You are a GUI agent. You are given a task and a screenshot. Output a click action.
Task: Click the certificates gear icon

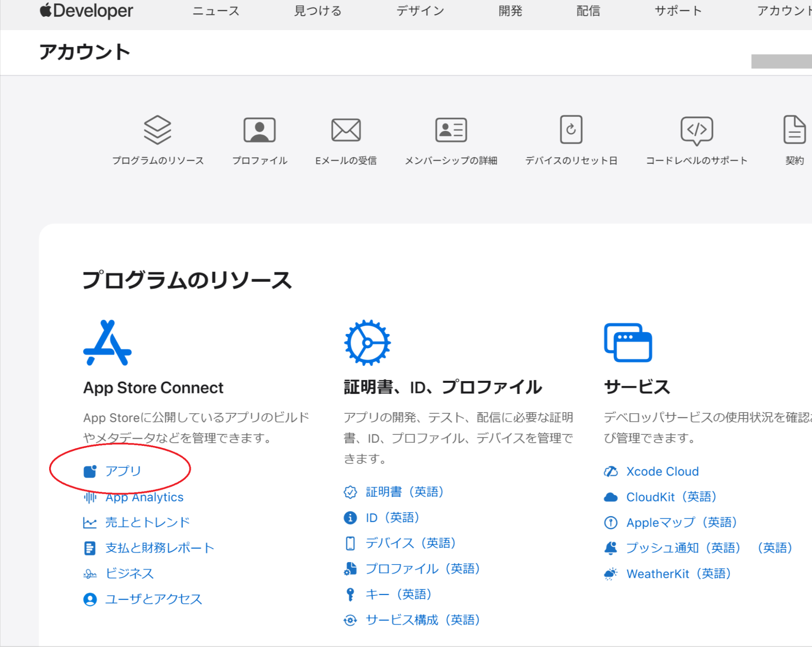coord(367,343)
